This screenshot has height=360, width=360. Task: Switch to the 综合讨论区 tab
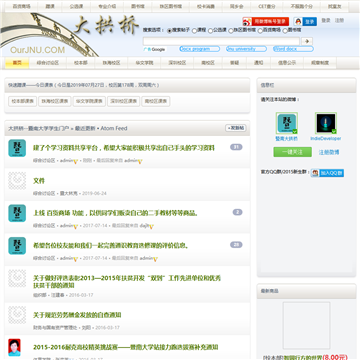click(x=48, y=63)
